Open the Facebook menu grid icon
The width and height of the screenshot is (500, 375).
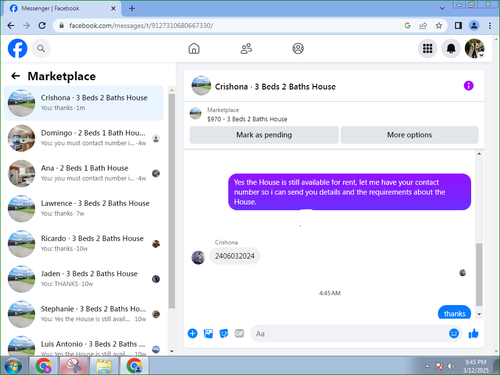pyautogui.click(x=427, y=49)
